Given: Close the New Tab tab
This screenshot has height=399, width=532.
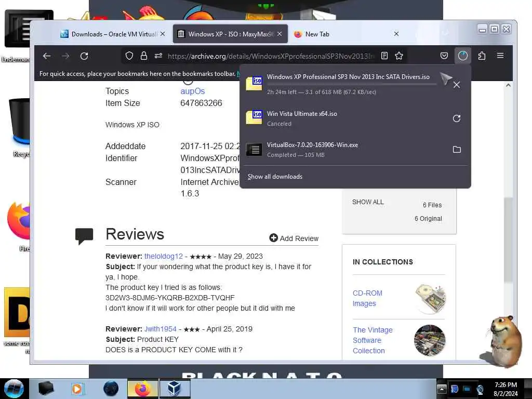Looking at the screenshot, I should coord(396,34).
